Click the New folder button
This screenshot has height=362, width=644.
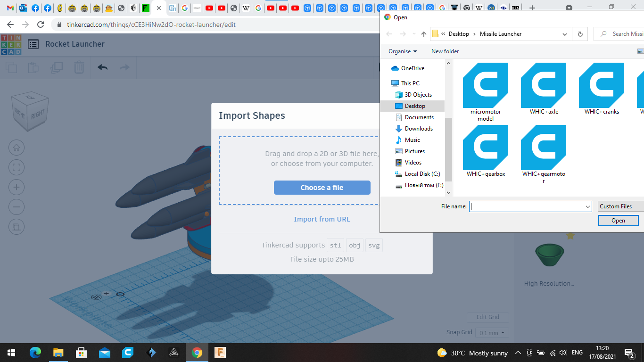tap(445, 51)
